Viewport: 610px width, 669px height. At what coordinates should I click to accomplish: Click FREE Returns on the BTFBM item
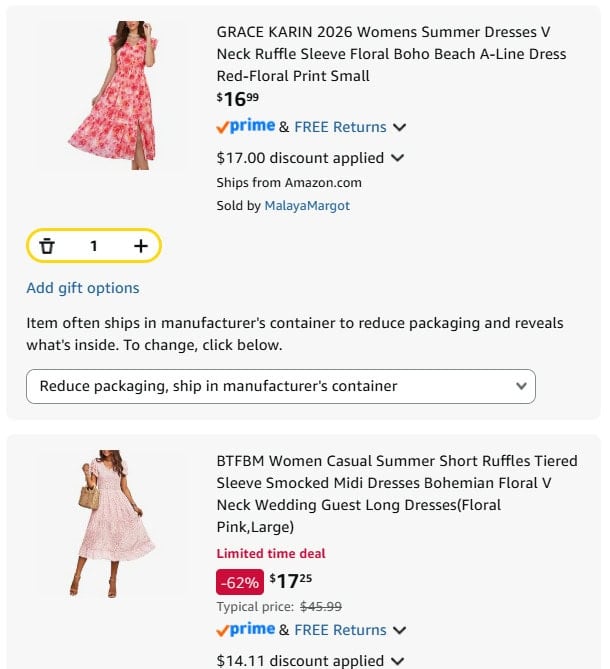coord(340,630)
